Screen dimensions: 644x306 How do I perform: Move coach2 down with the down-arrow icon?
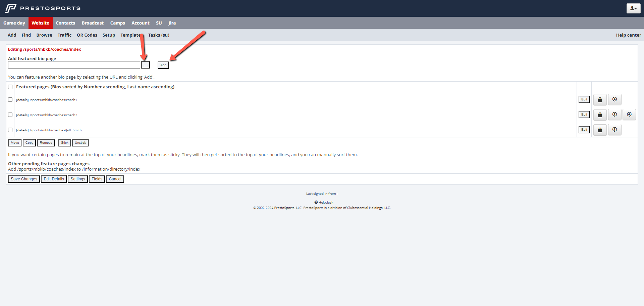point(629,115)
